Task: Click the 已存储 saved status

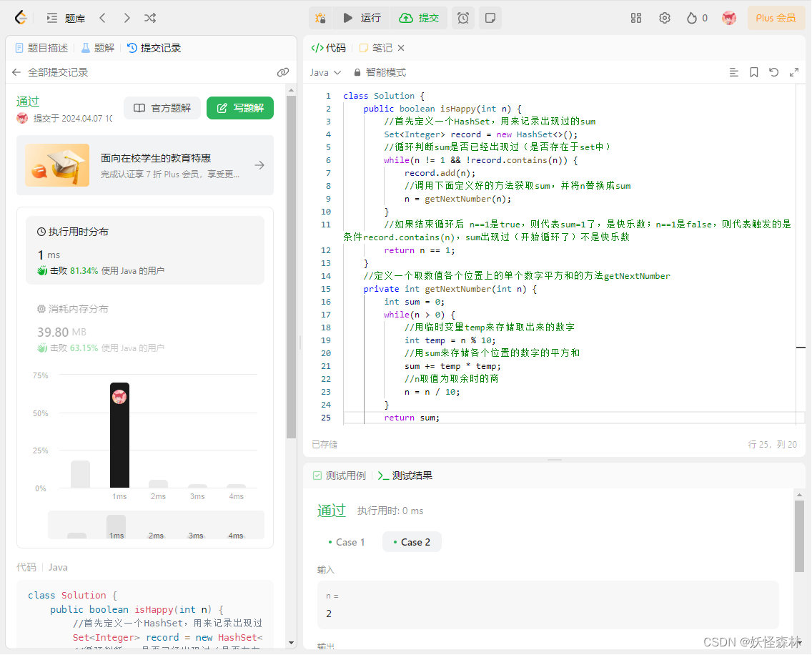Action: [325, 445]
